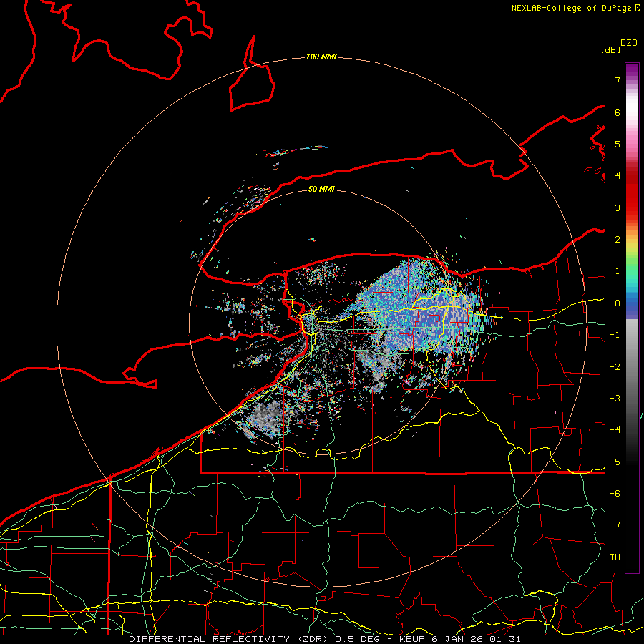Click the positive 1 legend value
The height and width of the screenshot is (644, 644).
(618, 271)
